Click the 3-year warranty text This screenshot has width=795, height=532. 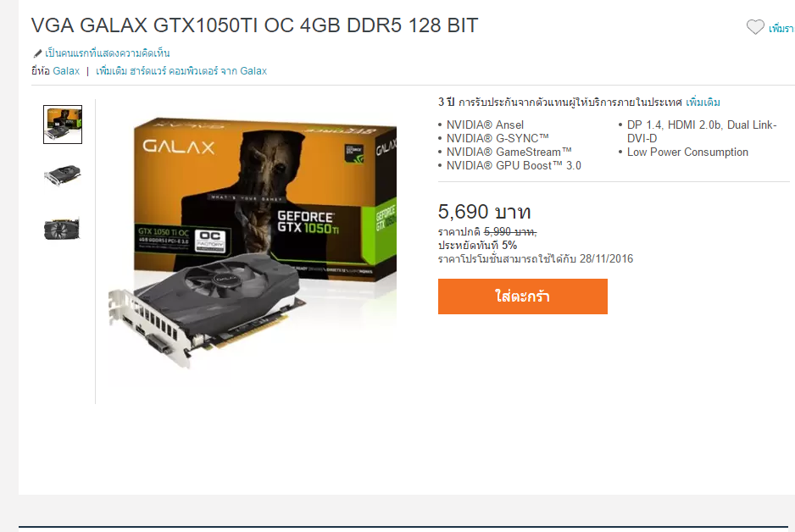(560, 103)
